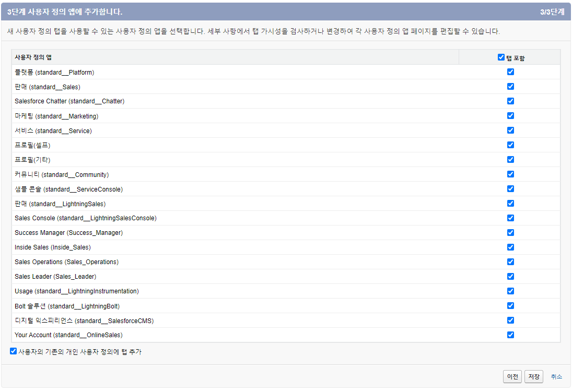
Task: Click 디지털 익스피리언스 (standard__SalesforceCMS) text
Action: pos(84,321)
